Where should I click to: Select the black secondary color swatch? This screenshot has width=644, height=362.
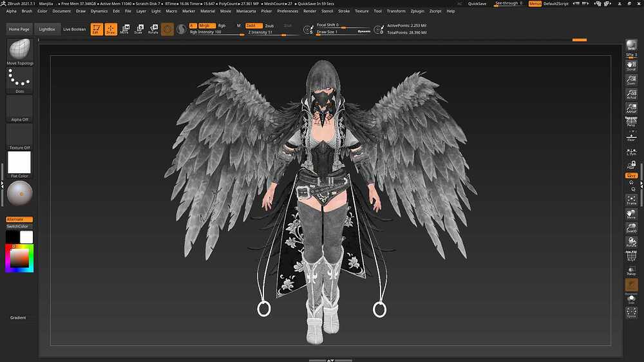(x=12, y=237)
